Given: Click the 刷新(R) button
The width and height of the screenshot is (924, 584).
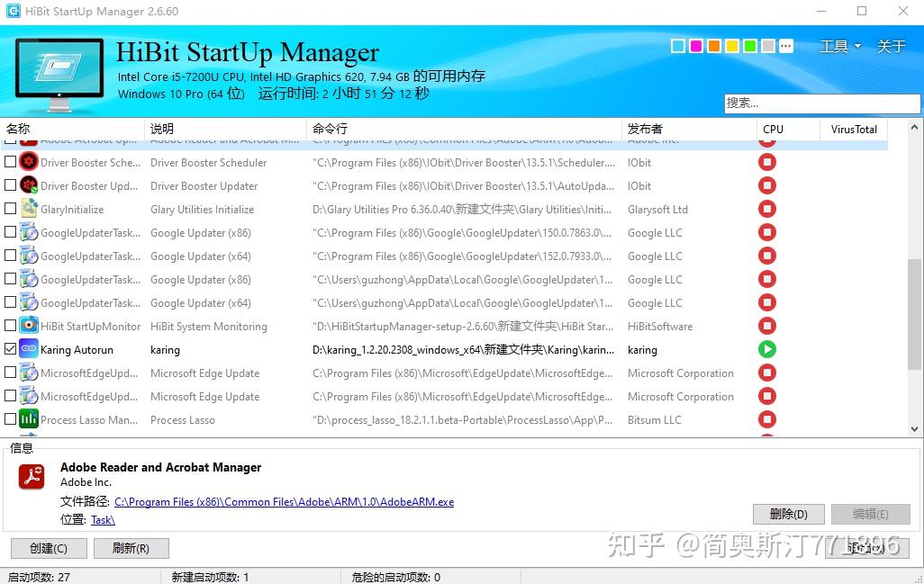Looking at the screenshot, I should 131,549.
